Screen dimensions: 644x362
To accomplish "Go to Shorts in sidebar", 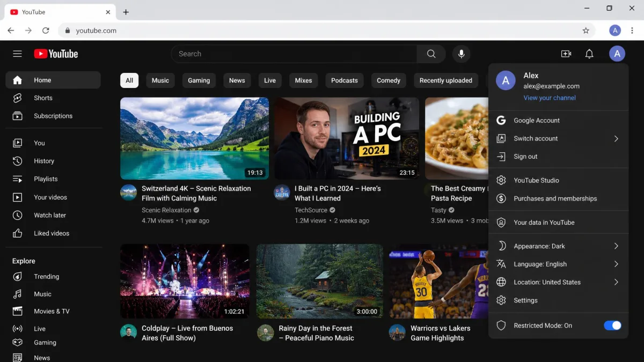I will [53, 98].
